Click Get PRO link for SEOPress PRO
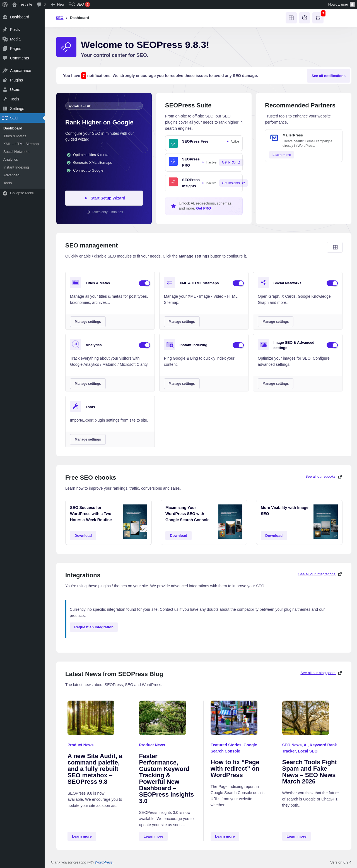The image size is (357, 868). (231, 162)
